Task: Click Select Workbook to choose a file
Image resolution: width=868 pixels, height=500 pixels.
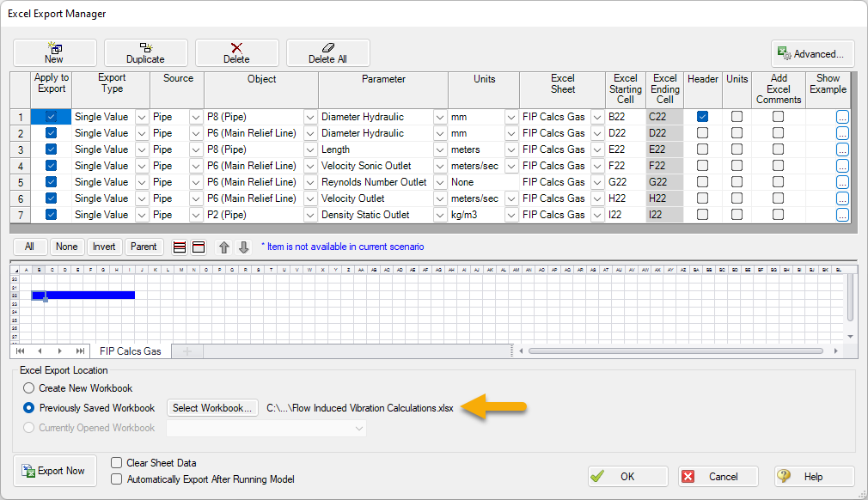Action: click(211, 407)
